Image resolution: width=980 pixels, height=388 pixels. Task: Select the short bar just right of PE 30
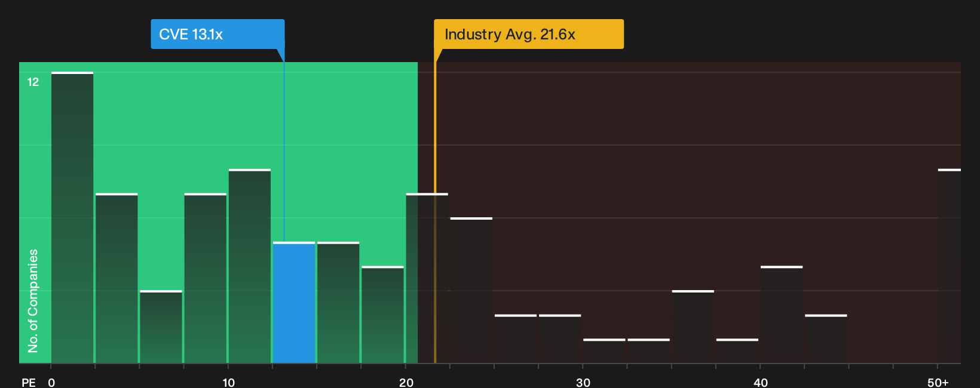(x=604, y=351)
